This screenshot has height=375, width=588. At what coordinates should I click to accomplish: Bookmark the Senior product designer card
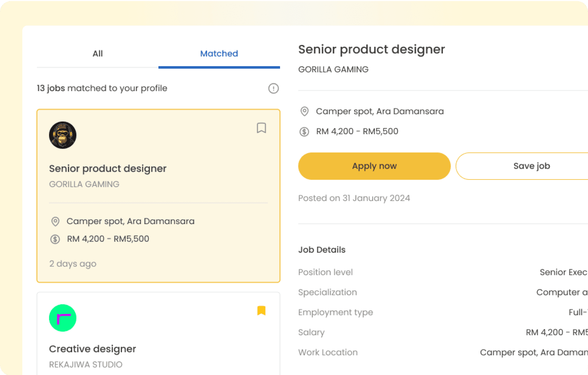point(261,128)
